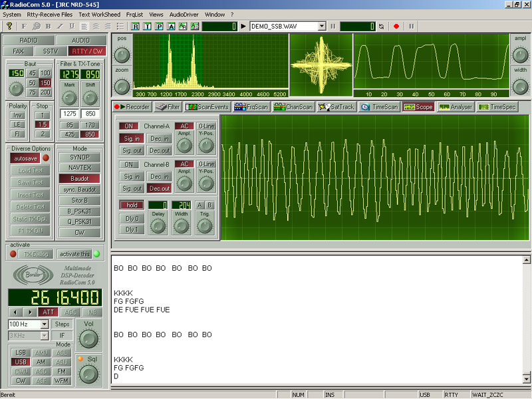Click the A window toolbar icon
Screen dimensions: 532x399
pos(171,26)
